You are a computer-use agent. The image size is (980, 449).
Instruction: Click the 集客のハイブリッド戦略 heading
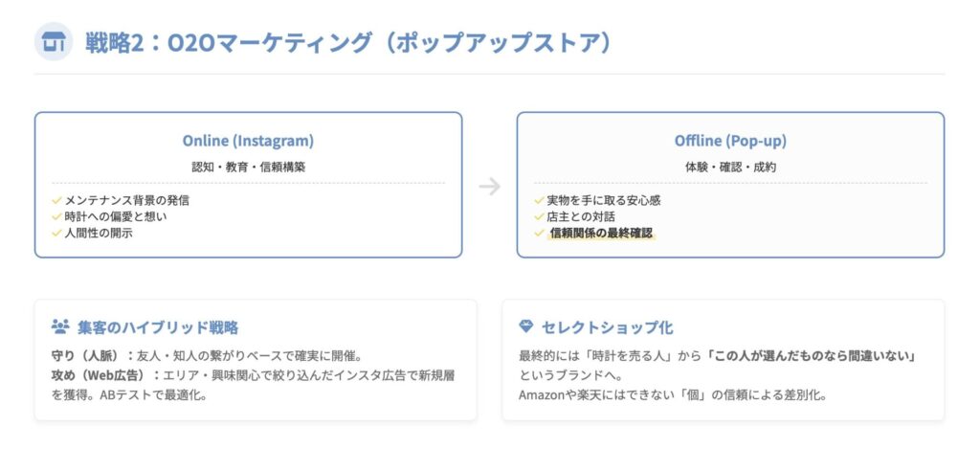[x=158, y=327]
